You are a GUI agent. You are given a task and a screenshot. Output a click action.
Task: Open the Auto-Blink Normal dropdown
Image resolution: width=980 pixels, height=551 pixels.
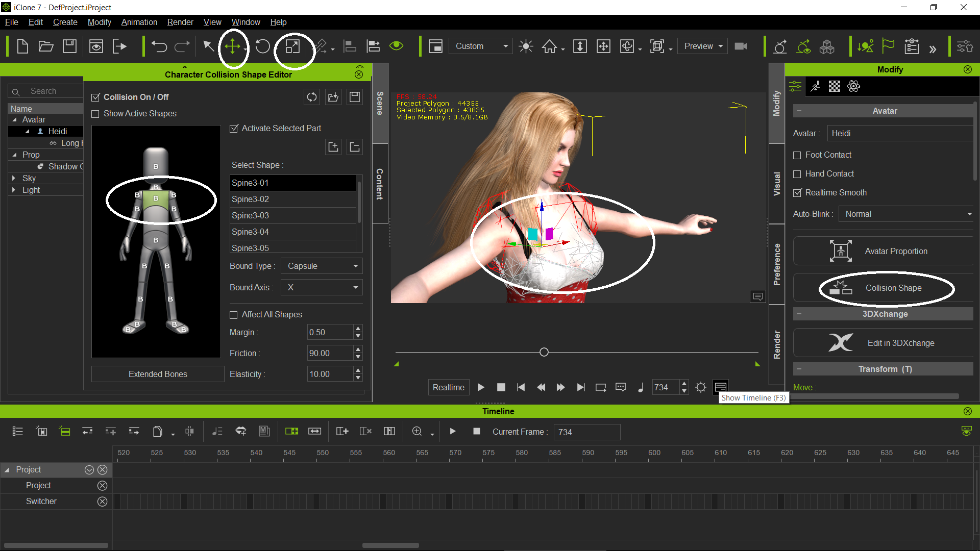pos(907,214)
